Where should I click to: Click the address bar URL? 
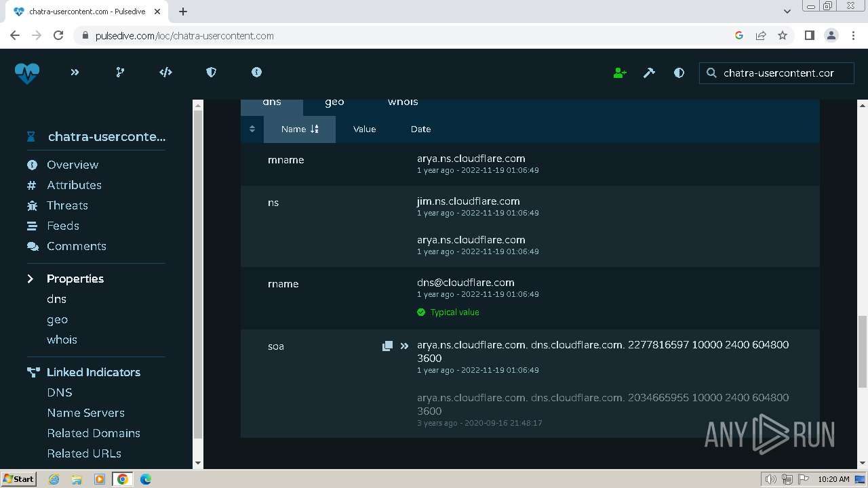click(x=184, y=35)
